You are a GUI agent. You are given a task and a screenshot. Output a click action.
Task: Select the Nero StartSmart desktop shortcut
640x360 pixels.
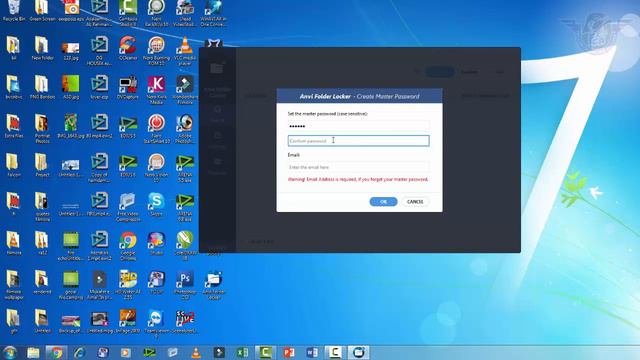pos(156,129)
